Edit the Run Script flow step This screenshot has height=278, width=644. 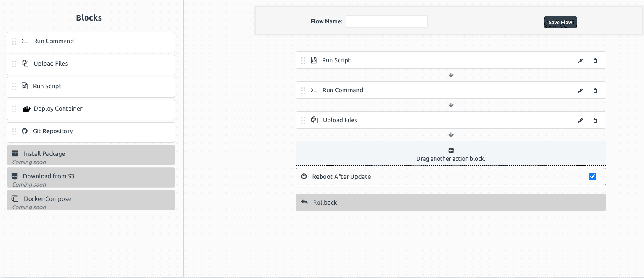point(580,61)
